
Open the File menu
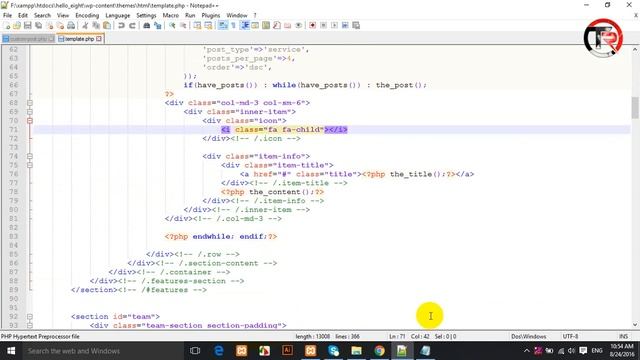pyautogui.click(x=7, y=15)
